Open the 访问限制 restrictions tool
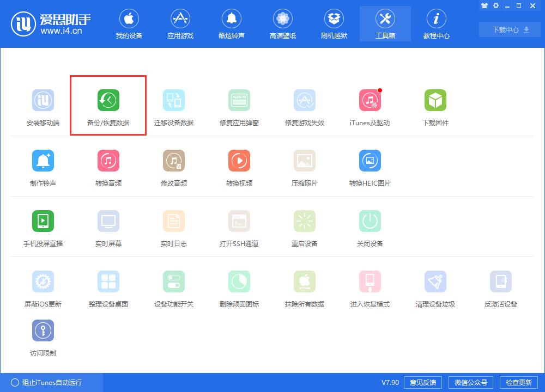 pos(43,336)
